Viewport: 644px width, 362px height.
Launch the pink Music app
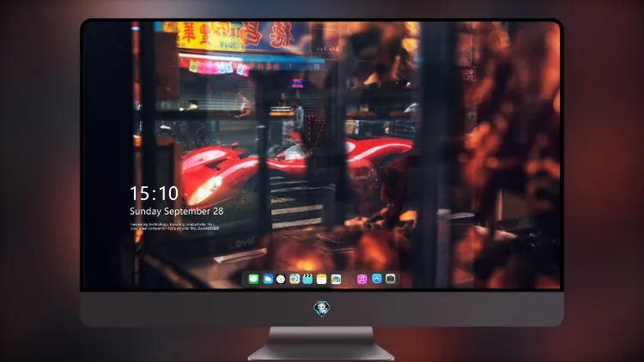[x=361, y=279]
